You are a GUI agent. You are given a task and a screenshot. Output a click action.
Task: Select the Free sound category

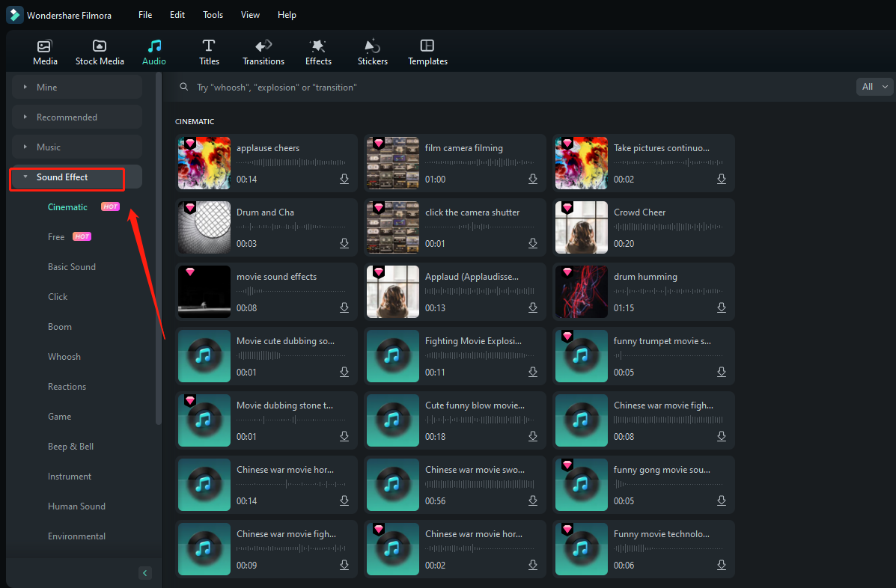tap(56, 237)
